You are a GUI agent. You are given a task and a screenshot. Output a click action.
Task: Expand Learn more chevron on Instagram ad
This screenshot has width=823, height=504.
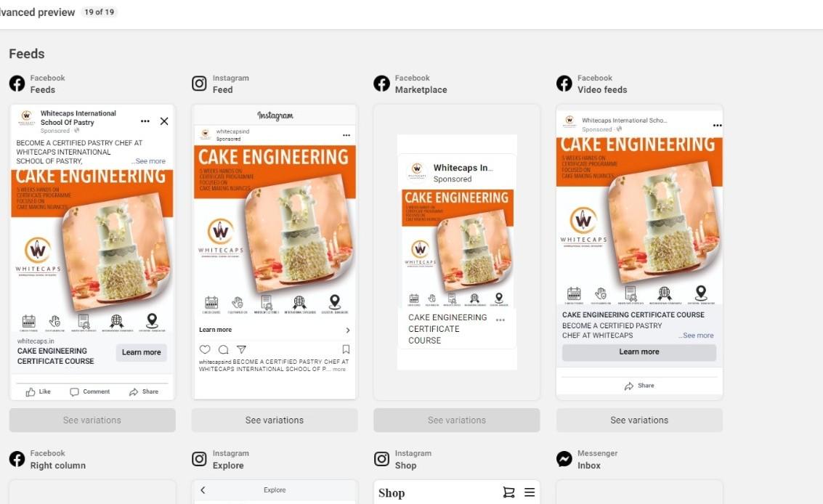click(x=347, y=330)
